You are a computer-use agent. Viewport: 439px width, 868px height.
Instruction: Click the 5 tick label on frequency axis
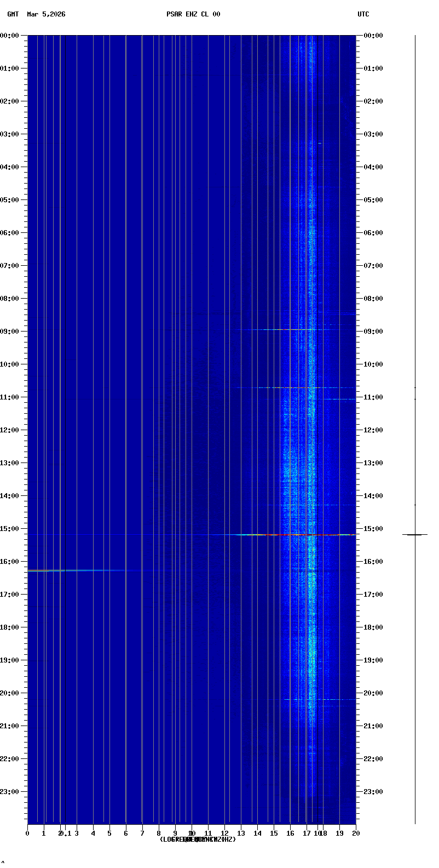point(109,833)
